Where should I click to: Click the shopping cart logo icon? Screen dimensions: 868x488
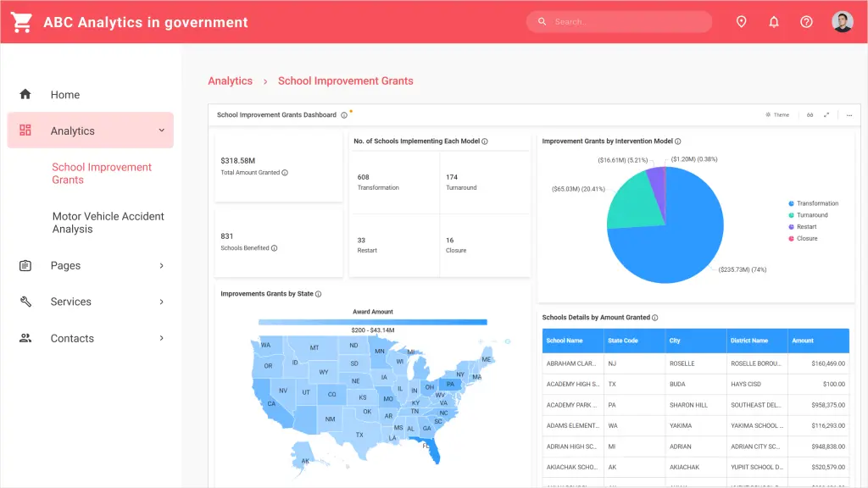[22, 21]
